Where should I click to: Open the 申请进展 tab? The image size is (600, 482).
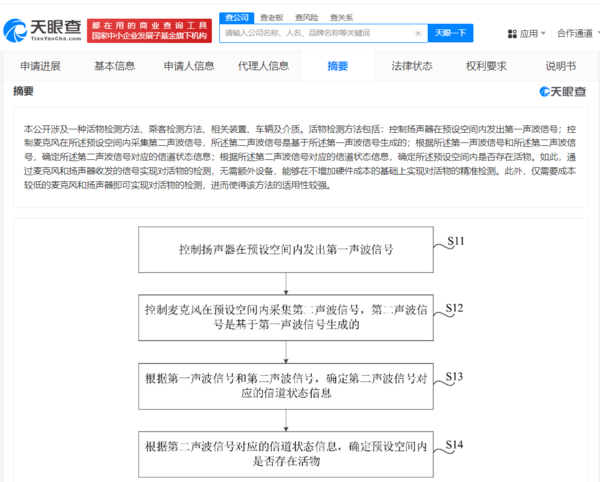[x=41, y=66]
